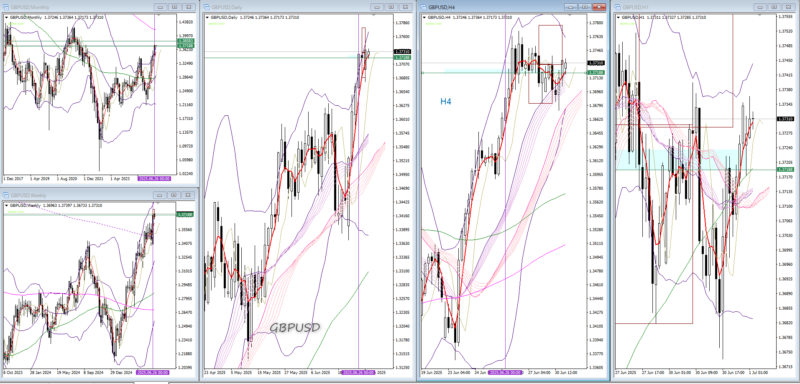Screen dimensions: 800x384
Task: Click the GBPUSD,Weekly chart window icon
Action: point(6,195)
